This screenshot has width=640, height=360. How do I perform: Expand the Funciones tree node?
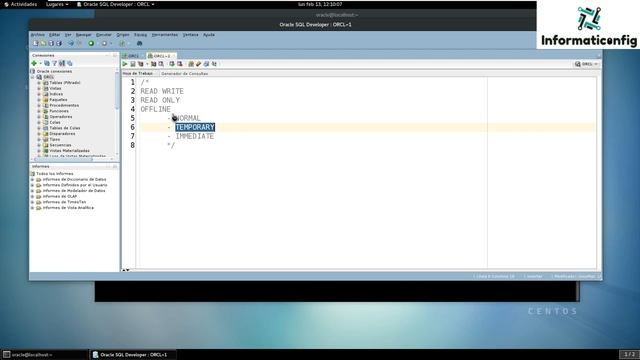(39, 111)
